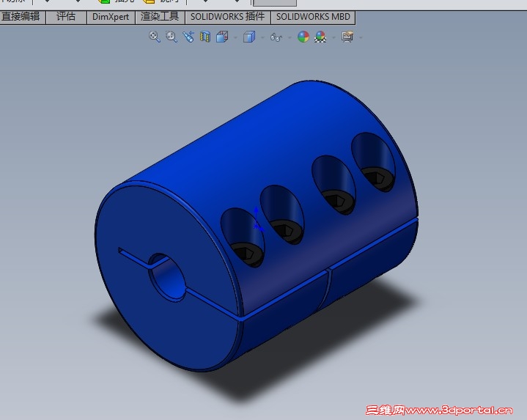Expand the View Orientation dropdown arrow

(235, 37)
